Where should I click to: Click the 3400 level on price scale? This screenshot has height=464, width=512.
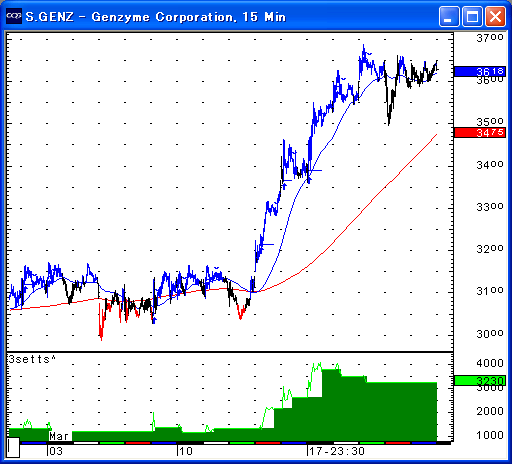coord(490,164)
